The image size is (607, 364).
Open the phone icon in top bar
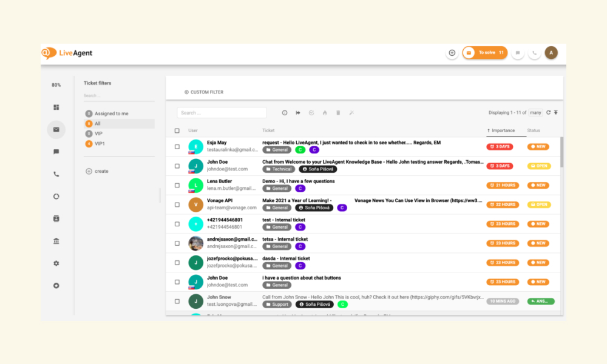tap(534, 53)
